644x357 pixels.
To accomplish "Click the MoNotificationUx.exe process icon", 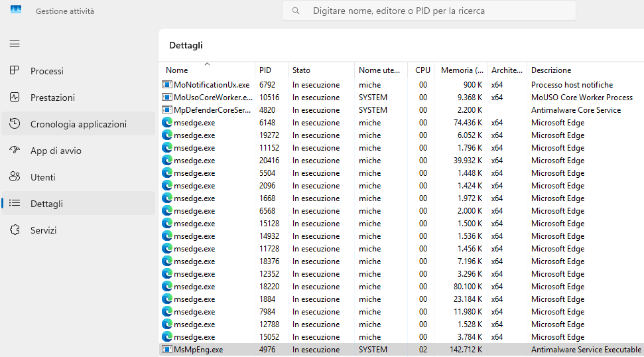I will 166,85.
